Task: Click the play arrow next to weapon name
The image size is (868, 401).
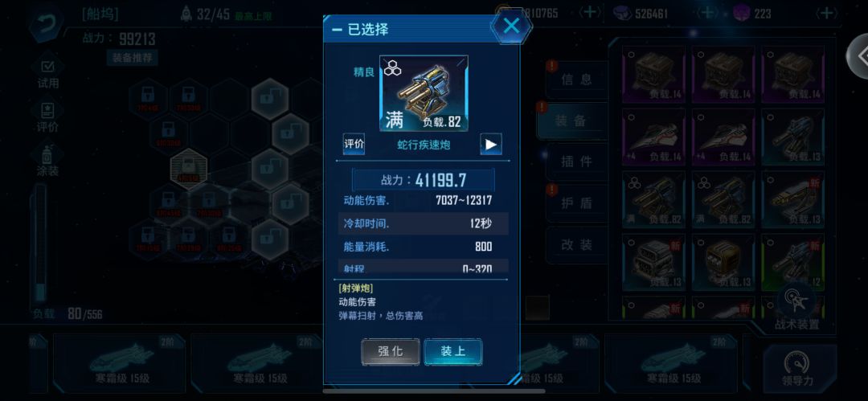Action: tap(490, 144)
